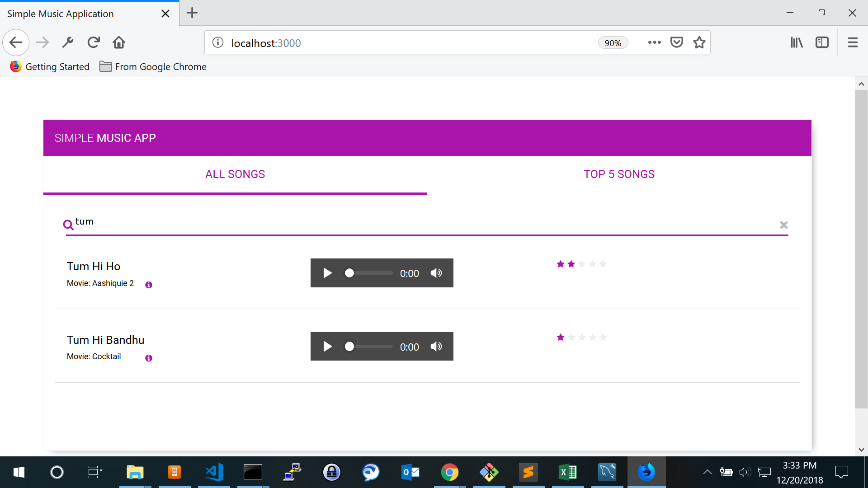Rate Tum Hi Ho five stars
Screen dimensions: 868x488
603,264
